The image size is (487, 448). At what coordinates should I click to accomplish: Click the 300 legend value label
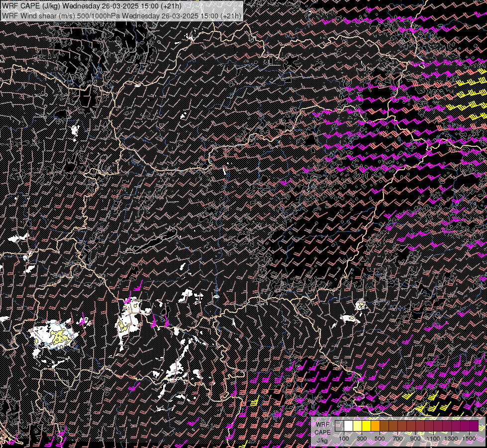[362, 439]
